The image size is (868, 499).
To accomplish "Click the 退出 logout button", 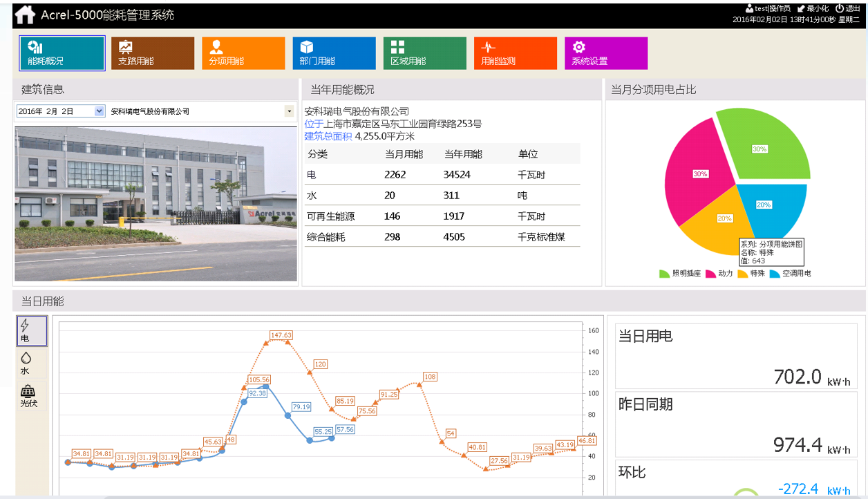I will (x=848, y=8).
